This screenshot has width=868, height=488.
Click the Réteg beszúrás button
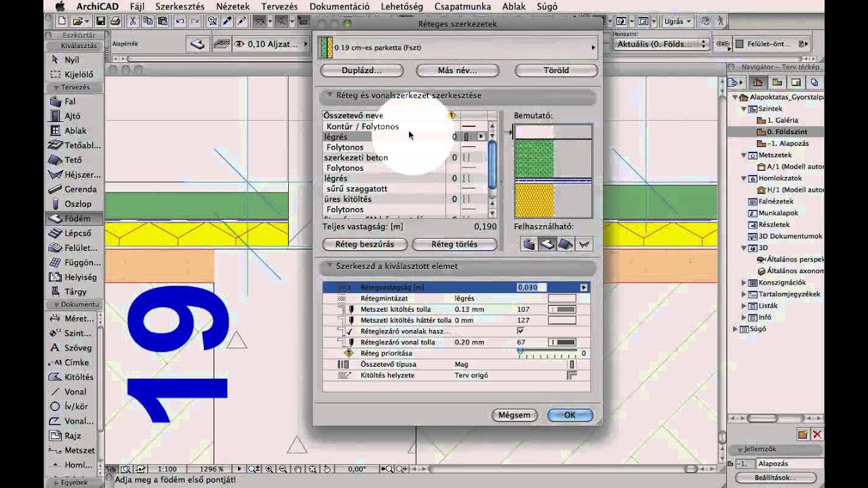[x=365, y=244]
